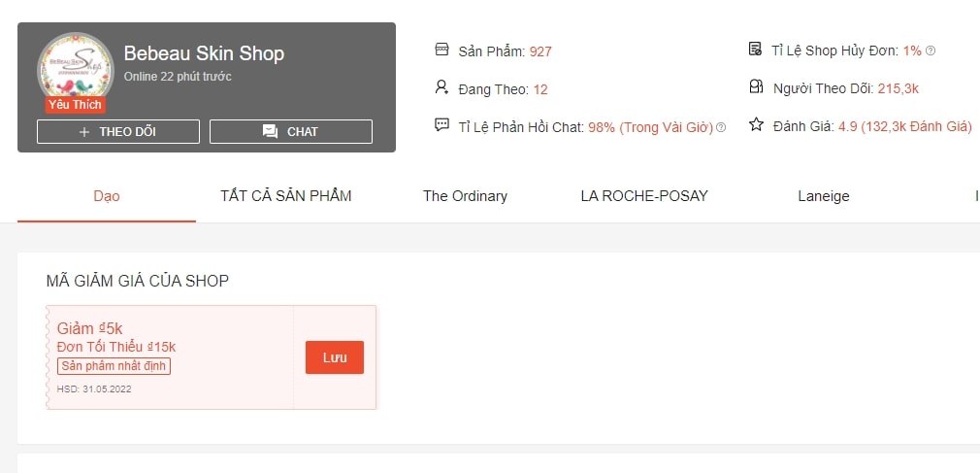Click the Đánh Giá star icon
Viewport: 980px width, 473px height.
tap(756, 125)
